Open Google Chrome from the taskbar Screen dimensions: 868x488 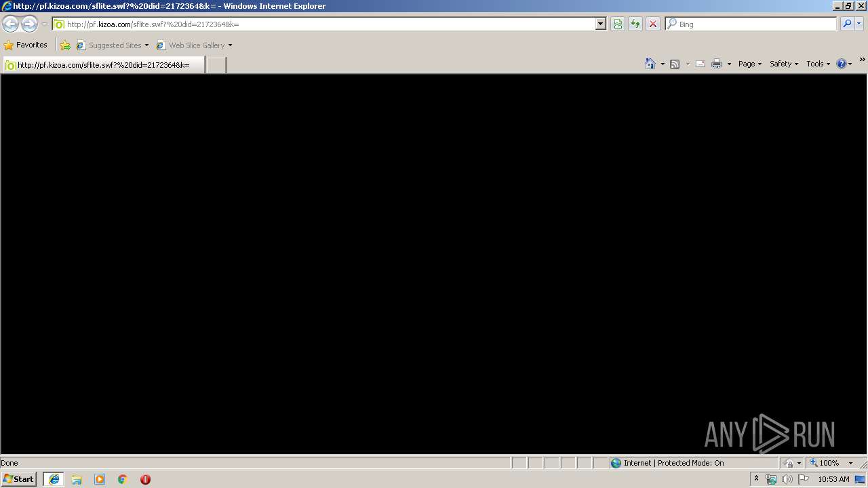(123, 479)
